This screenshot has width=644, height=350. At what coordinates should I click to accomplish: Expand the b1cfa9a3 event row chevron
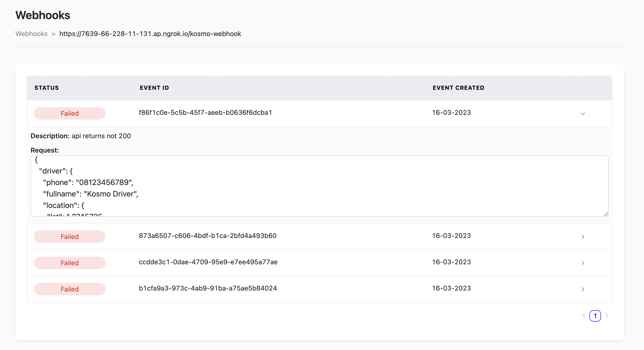(x=583, y=289)
